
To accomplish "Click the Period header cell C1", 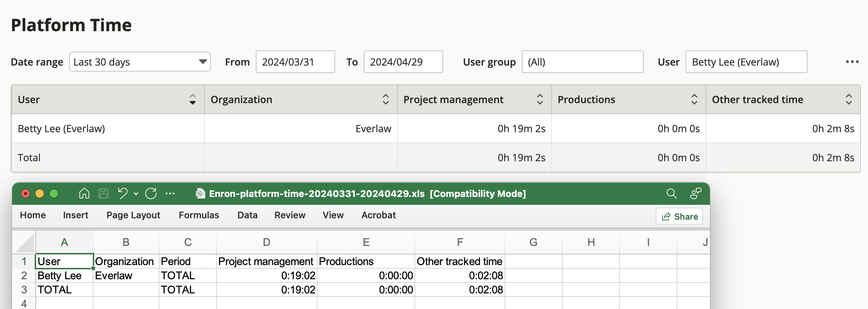I will 188,261.
